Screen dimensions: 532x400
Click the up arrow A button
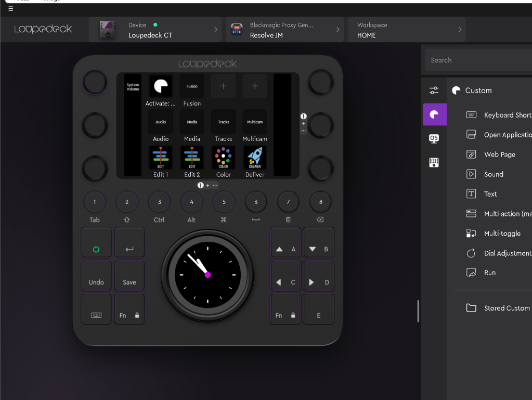pos(286,242)
